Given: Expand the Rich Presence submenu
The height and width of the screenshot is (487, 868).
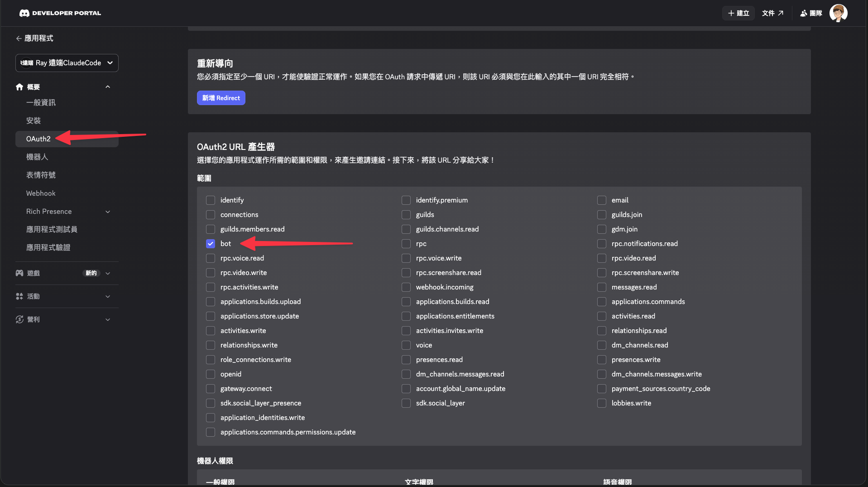Looking at the screenshot, I should (x=108, y=212).
